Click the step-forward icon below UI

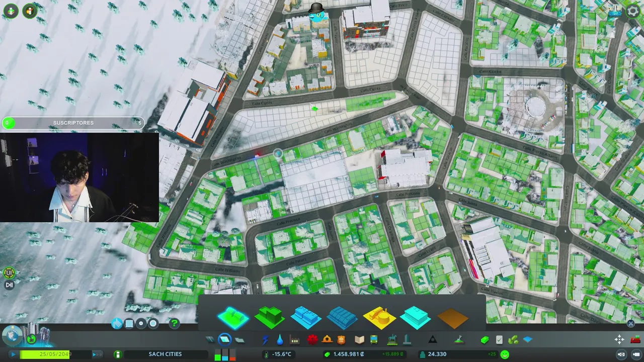coord(9,285)
